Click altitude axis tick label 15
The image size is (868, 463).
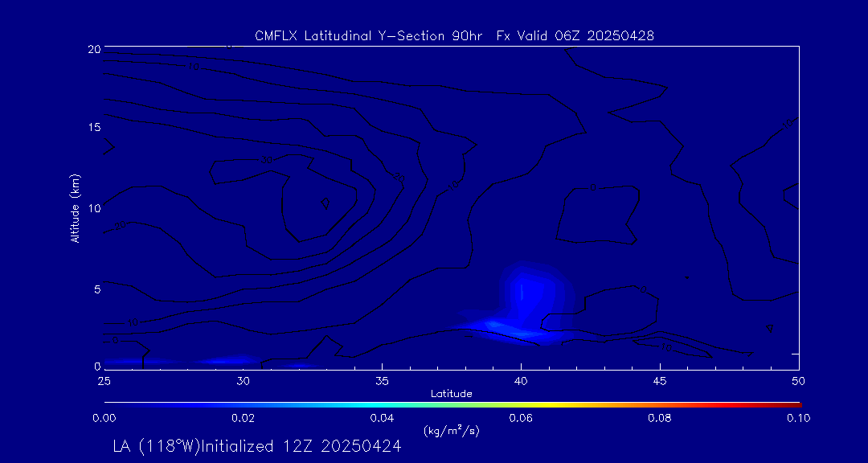pyautogui.click(x=93, y=127)
